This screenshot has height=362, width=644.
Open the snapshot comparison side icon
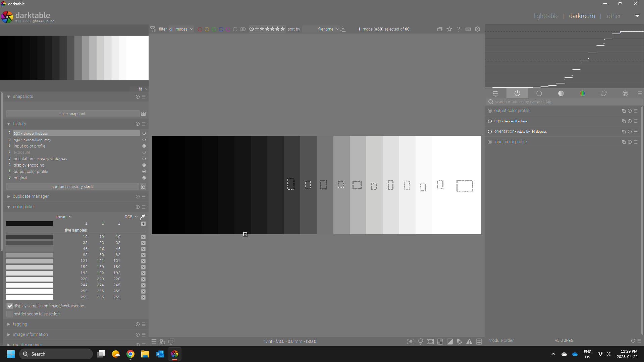[x=143, y=114]
